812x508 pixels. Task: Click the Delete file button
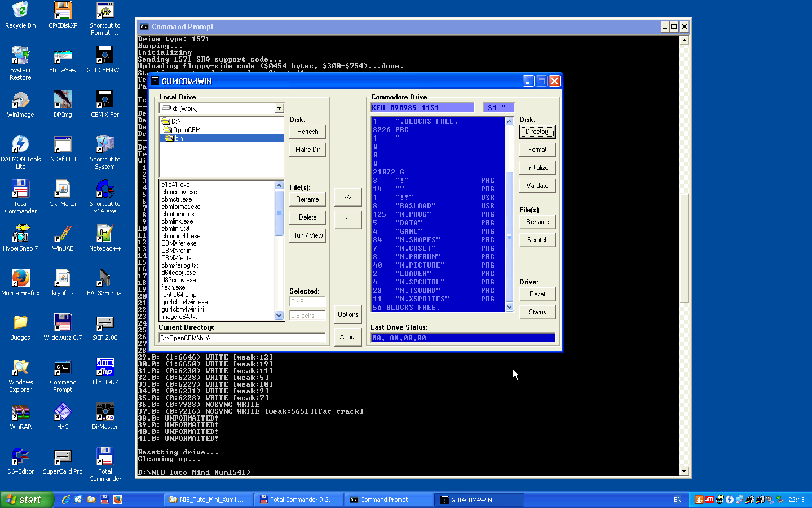click(307, 217)
